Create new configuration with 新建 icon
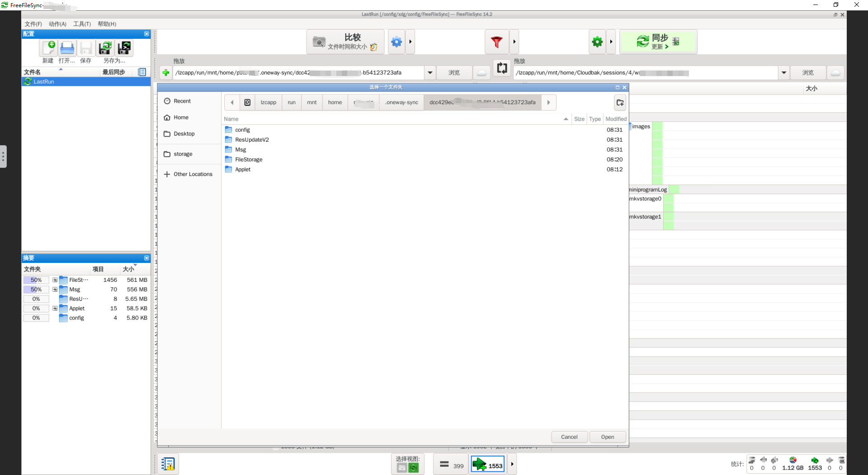 [48, 48]
